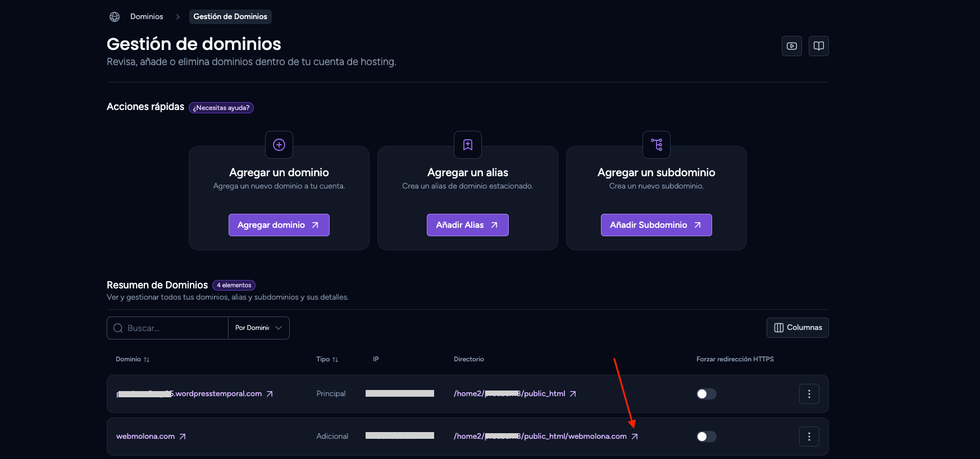The height and width of the screenshot is (459, 980).
Task: Select the Gestión de Dominios breadcrumb item
Action: point(230,17)
